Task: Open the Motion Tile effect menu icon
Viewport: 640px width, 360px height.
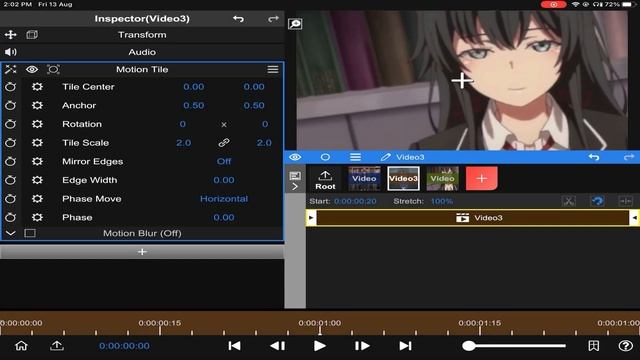Action: [x=273, y=69]
